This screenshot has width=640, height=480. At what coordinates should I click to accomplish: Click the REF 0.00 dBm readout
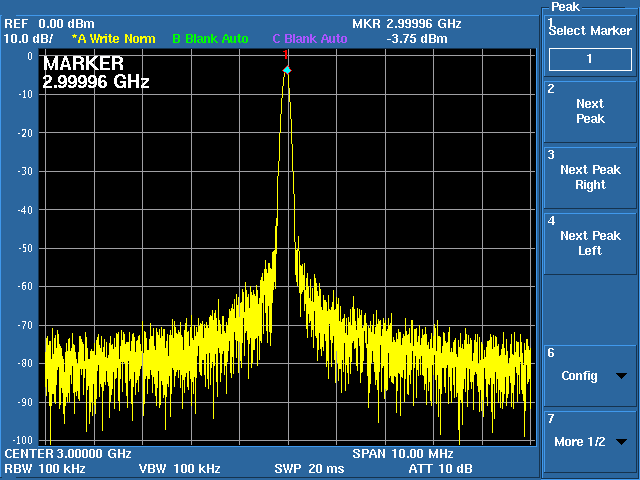(49, 24)
